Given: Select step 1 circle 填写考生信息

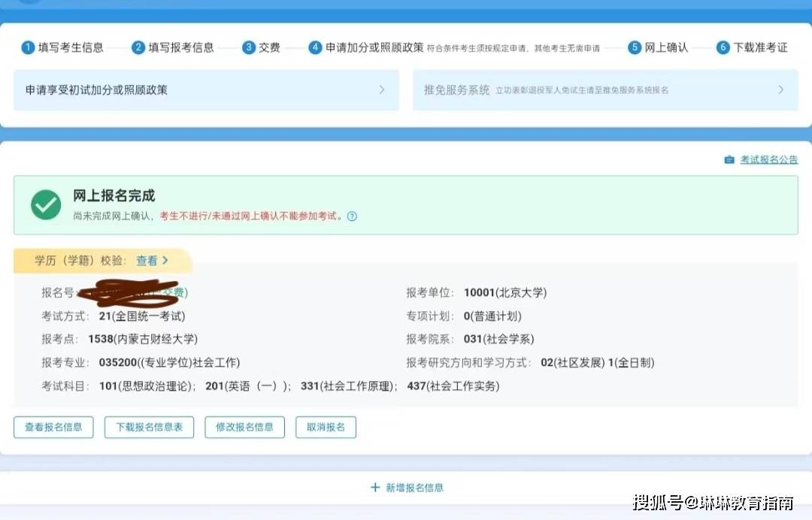Looking at the screenshot, I should (x=28, y=47).
